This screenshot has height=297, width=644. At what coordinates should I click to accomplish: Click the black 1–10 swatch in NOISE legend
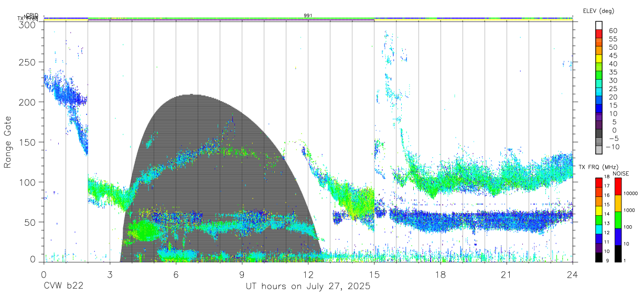coord(618,252)
